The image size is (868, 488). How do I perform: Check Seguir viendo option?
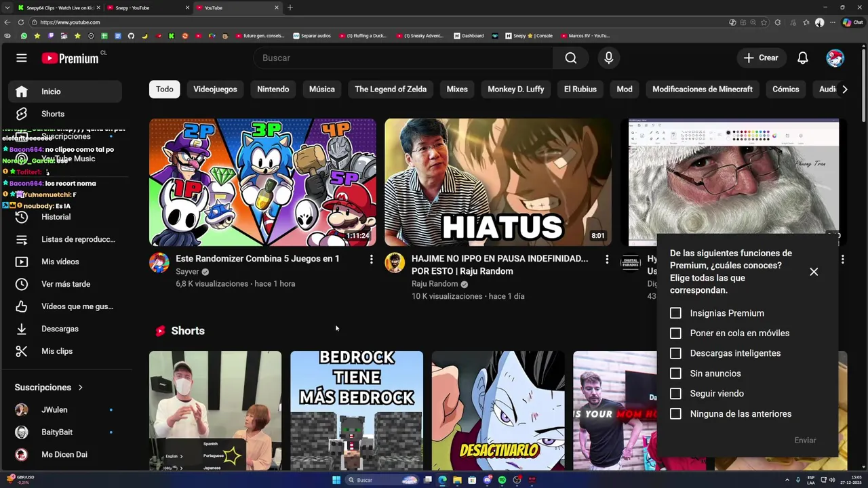[x=675, y=394]
